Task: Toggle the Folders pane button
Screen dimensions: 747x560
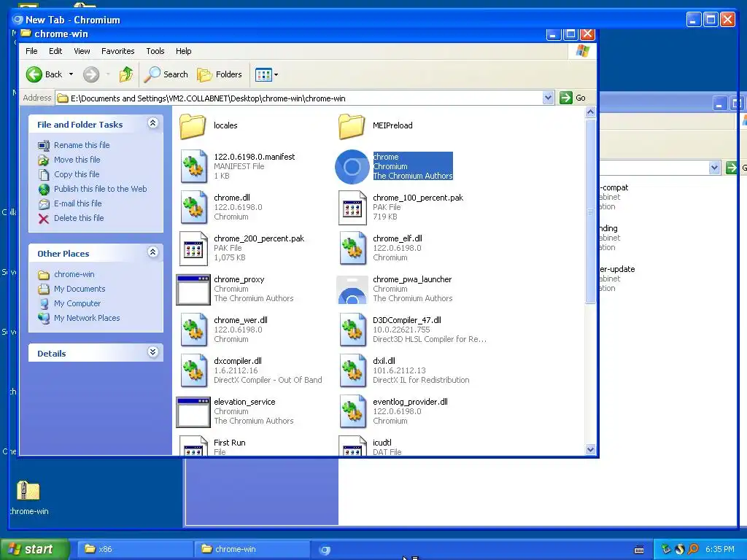Action: tap(220, 74)
